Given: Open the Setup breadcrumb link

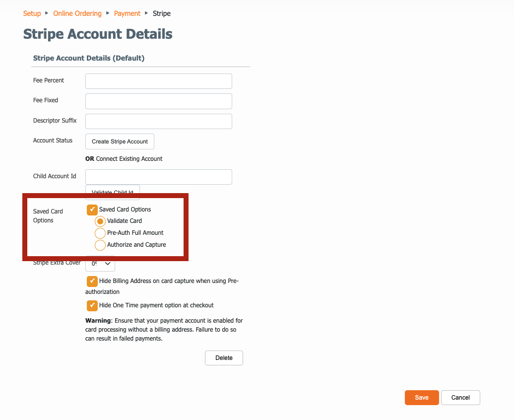Looking at the screenshot, I should (x=32, y=13).
